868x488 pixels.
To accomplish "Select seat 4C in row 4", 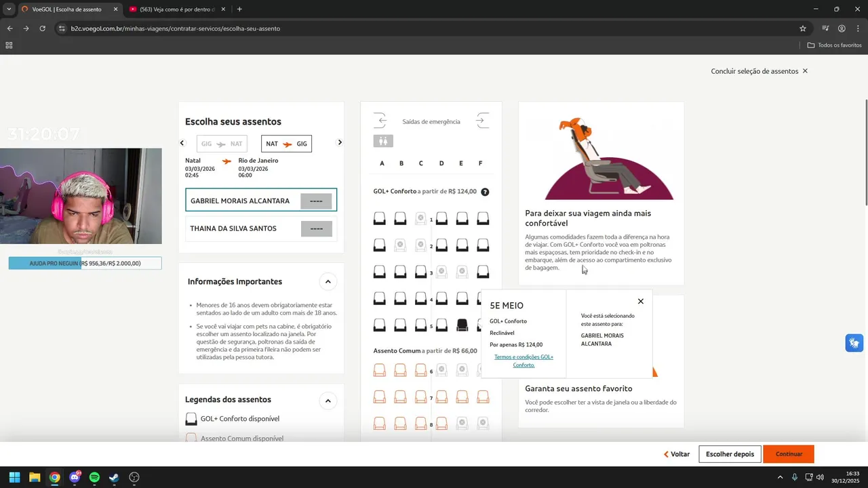I will tap(420, 298).
